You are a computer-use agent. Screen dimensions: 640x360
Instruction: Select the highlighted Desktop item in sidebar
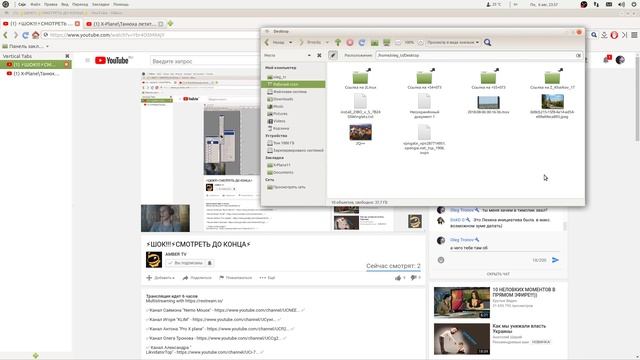tap(293, 84)
